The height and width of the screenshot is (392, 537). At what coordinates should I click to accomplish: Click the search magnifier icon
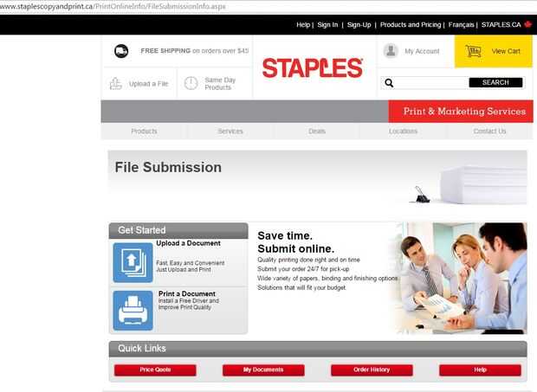(389, 83)
